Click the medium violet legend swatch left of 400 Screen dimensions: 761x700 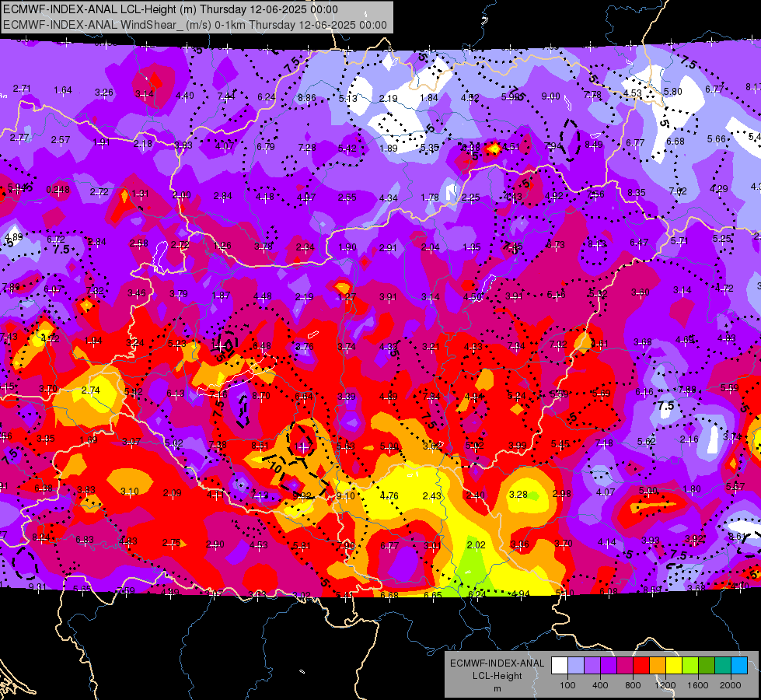pyautogui.click(x=592, y=666)
